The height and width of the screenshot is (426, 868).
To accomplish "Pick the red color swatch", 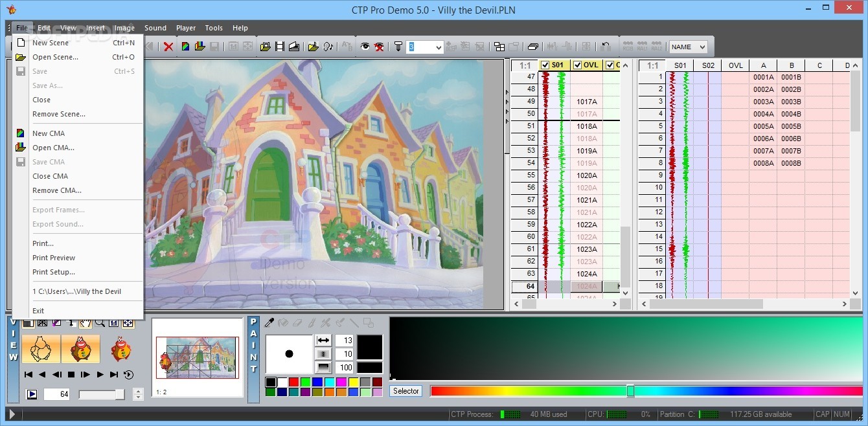I will click(294, 382).
